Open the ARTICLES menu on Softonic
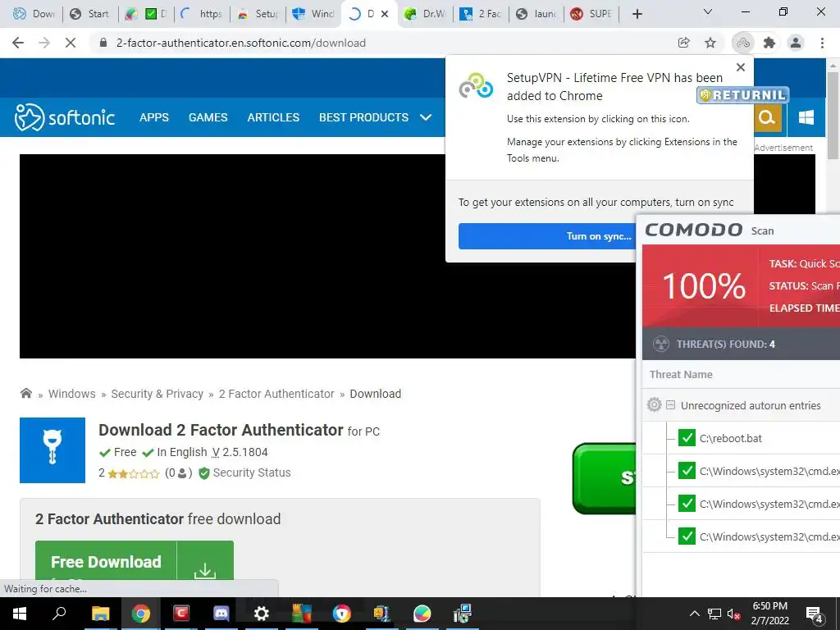This screenshot has height=630, width=840. pyautogui.click(x=273, y=117)
